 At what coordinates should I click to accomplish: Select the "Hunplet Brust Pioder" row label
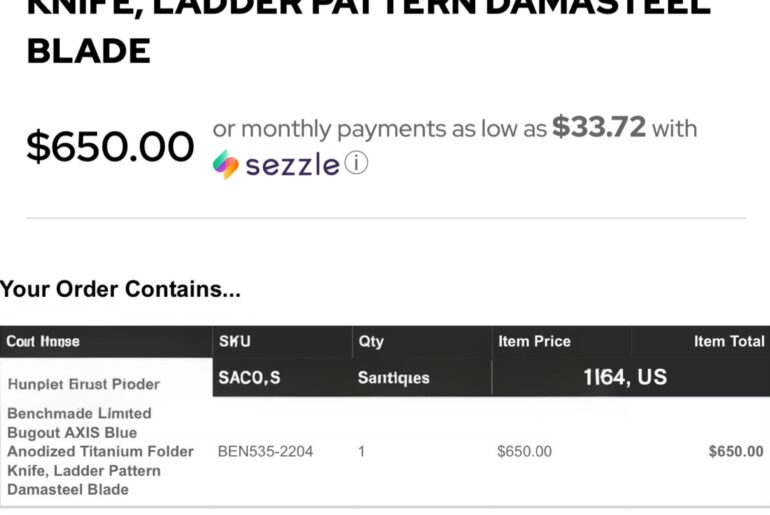[x=83, y=384]
